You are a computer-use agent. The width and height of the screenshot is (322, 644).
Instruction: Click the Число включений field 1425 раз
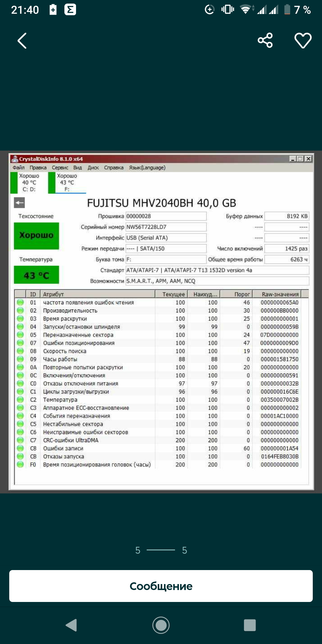tap(287, 248)
